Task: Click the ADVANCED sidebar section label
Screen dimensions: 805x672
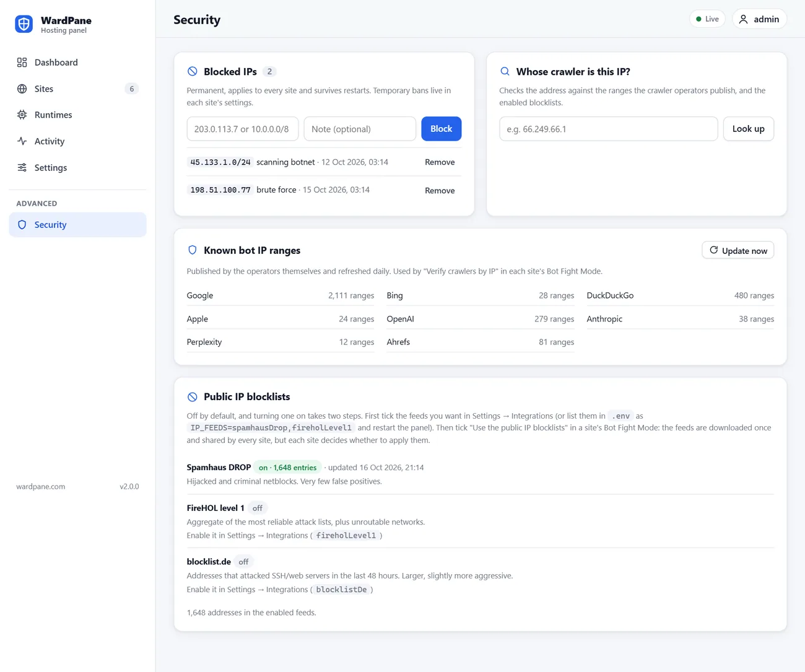Action: pos(37,203)
